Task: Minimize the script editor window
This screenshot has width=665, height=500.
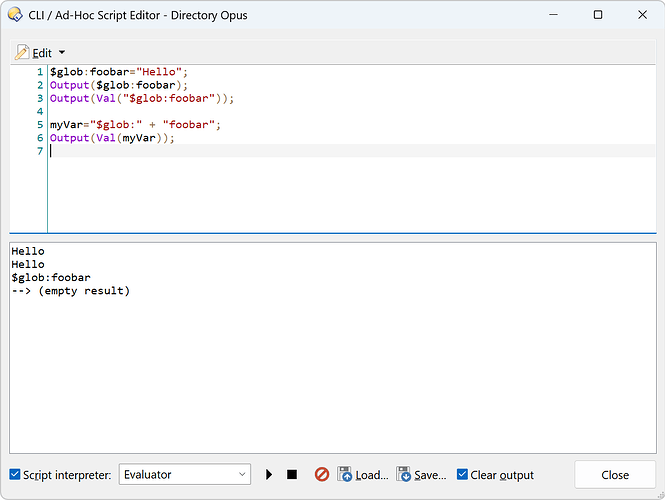Action: tap(553, 15)
